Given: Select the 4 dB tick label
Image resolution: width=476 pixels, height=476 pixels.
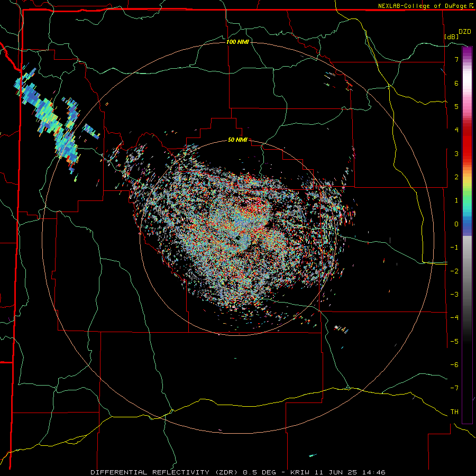Looking at the screenshot, I should [456, 130].
